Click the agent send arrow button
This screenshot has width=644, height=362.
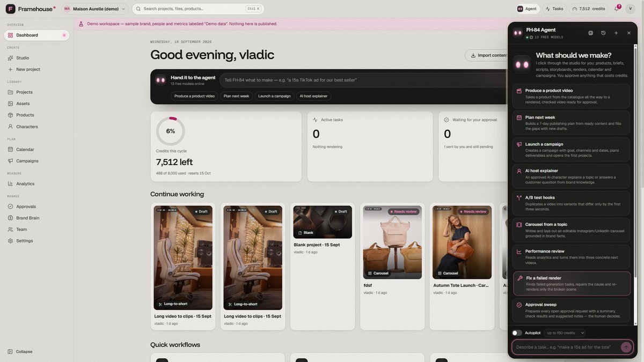(x=626, y=347)
